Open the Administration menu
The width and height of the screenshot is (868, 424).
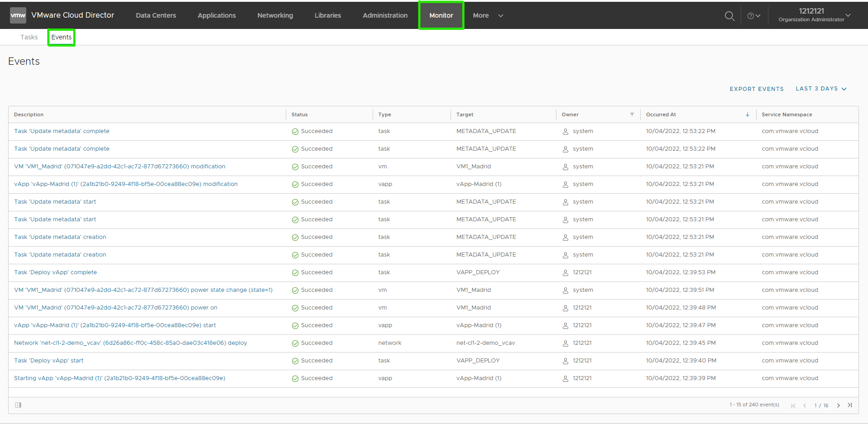coord(385,15)
